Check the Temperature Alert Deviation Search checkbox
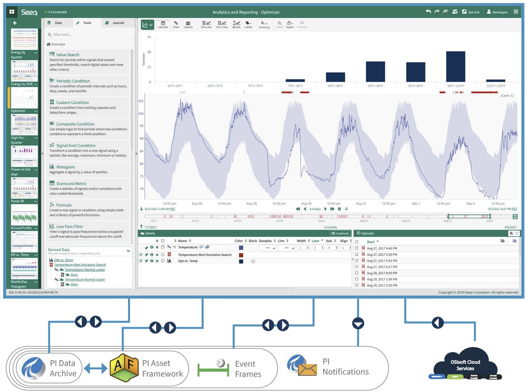The height and width of the screenshot is (392, 532). pos(163,255)
